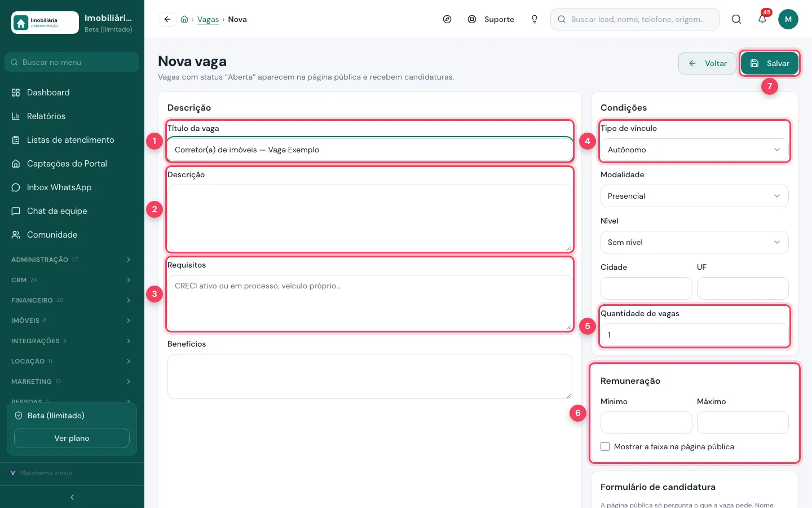
Task: Open the compass explore icon
Action: [447, 19]
